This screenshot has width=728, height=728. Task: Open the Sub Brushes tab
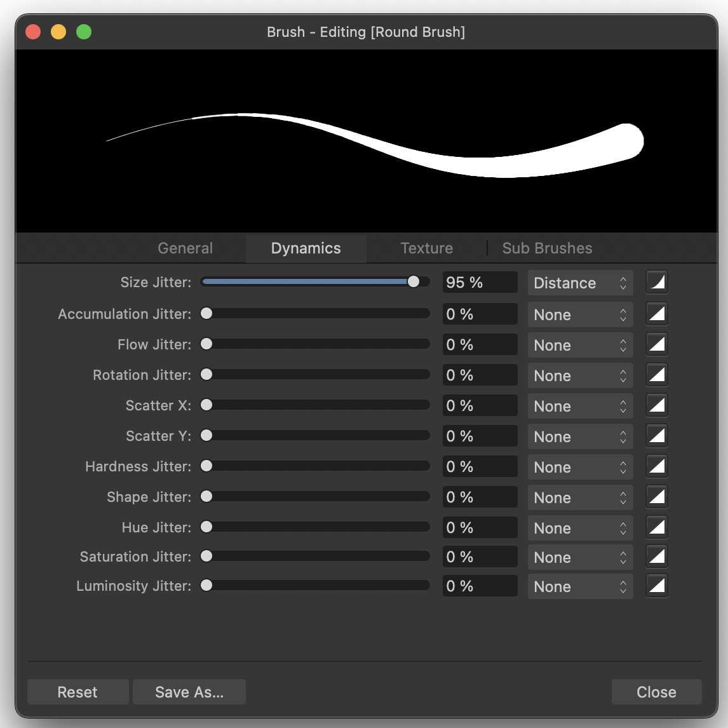[x=547, y=248]
